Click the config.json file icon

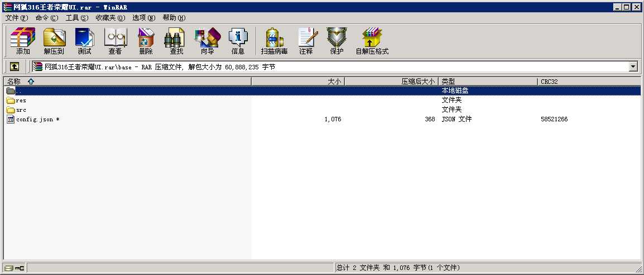point(11,119)
